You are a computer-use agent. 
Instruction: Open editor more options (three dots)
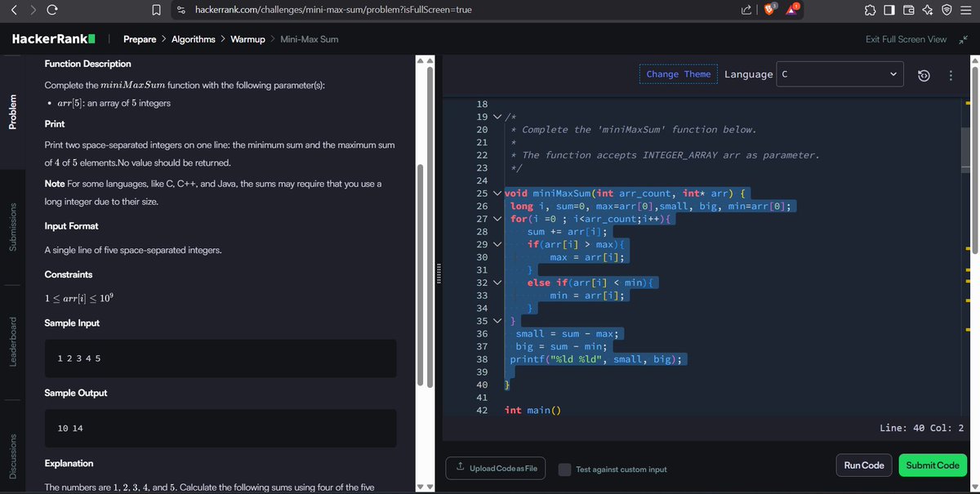tap(950, 75)
